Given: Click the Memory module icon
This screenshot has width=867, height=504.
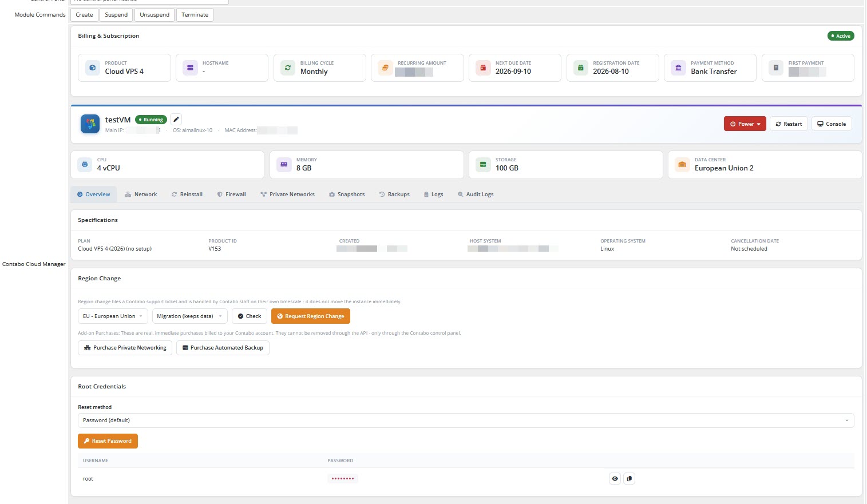Looking at the screenshot, I should [x=284, y=164].
